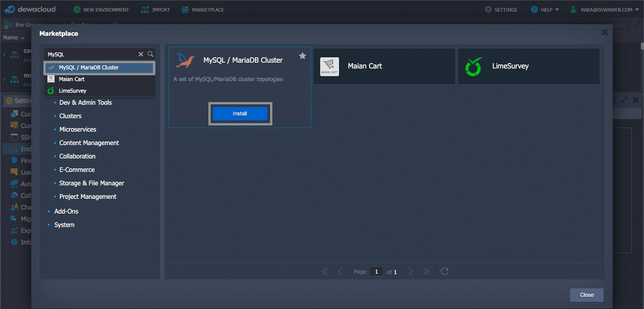The height and width of the screenshot is (309, 644).
Task: Open Marketplace from top toolbar
Action: [203, 9]
